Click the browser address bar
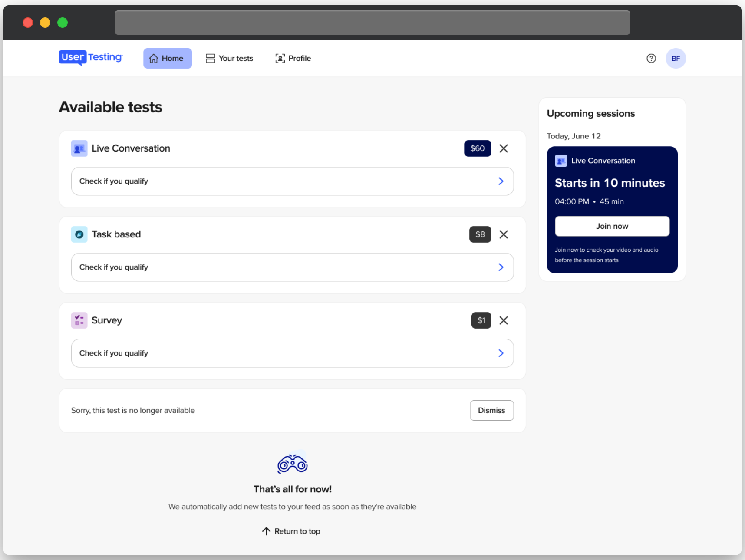 (x=372, y=23)
